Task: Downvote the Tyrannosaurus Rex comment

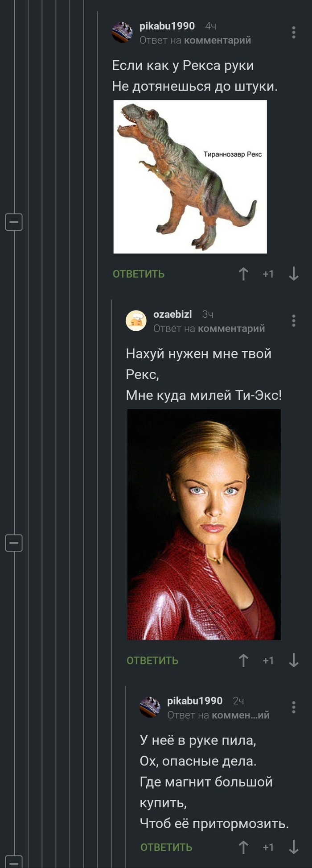Action: coord(293,274)
